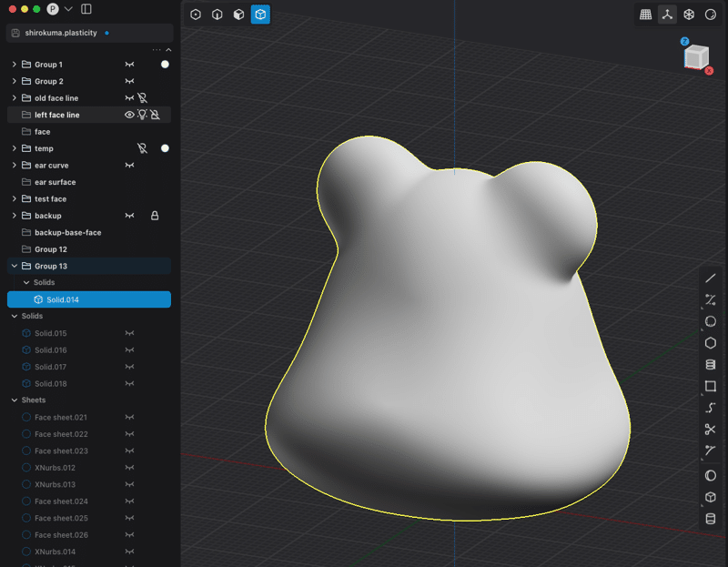This screenshot has height=567, width=728.
Task: Select the face group row
Action: [89, 131]
